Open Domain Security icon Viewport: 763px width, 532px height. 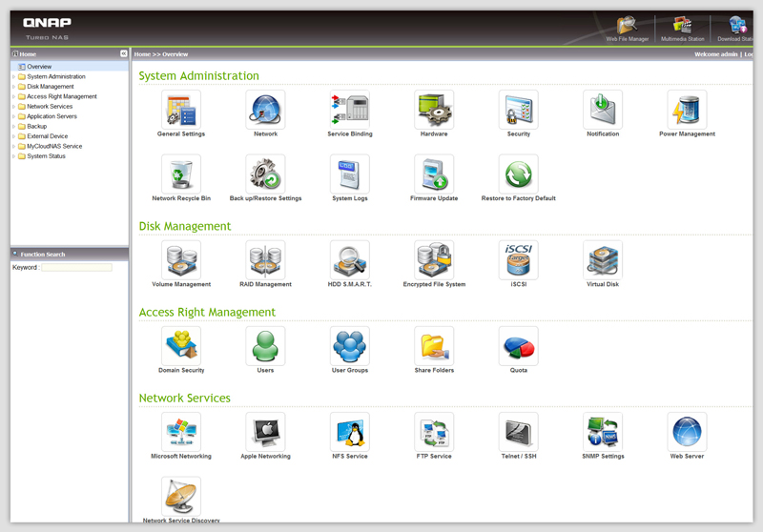181,346
